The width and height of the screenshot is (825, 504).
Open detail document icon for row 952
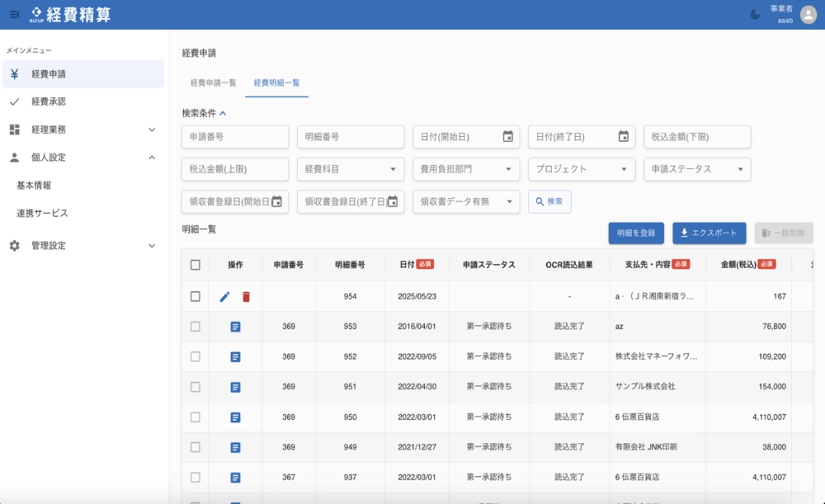tap(235, 356)
